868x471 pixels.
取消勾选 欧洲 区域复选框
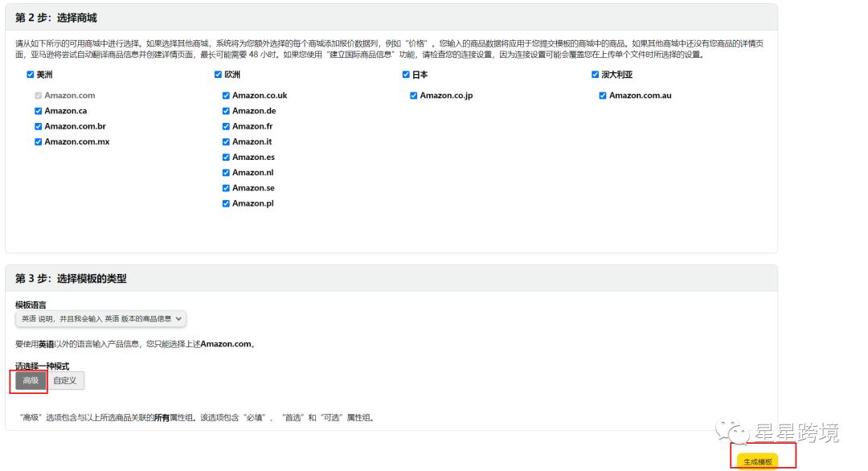(217, 75)
